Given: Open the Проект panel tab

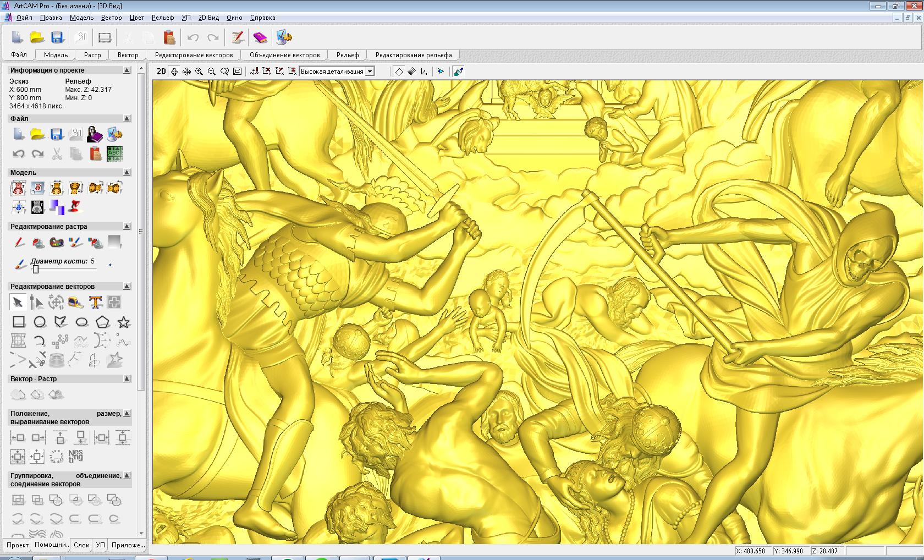Looking at the screenshot, I should [18, 545].
